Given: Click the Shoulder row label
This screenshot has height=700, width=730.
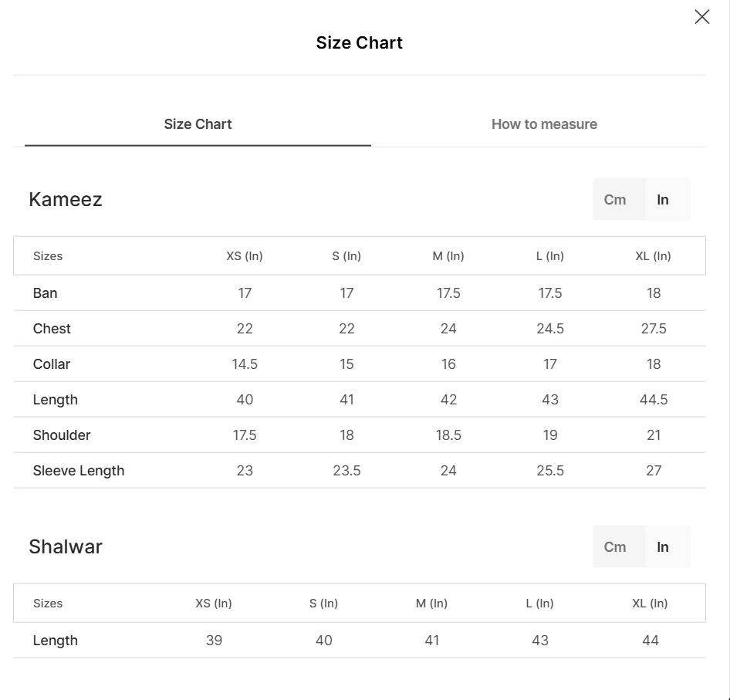Looking at the screenshot, I should click(62, 435).
